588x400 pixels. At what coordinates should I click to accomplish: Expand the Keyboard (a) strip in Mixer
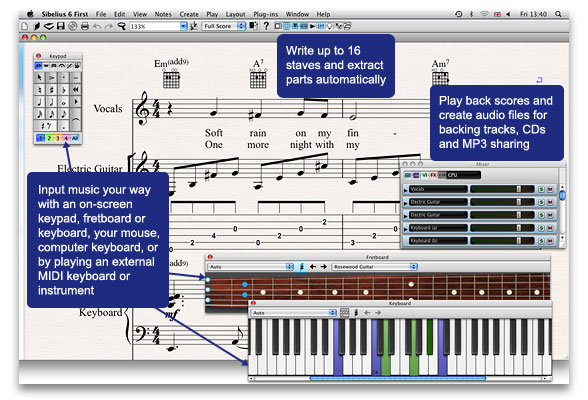405,229
